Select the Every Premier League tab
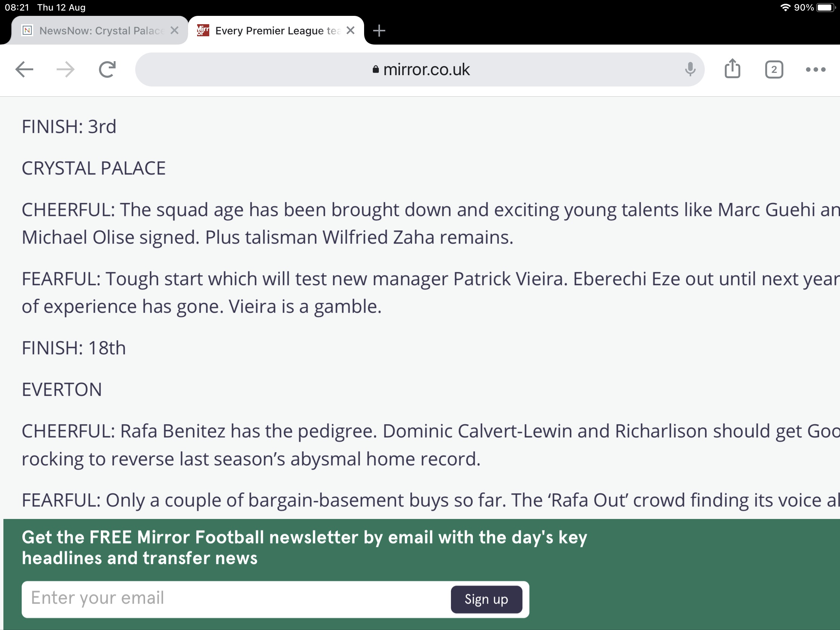This screenshot has width=840, height=630. click(277, 31)
